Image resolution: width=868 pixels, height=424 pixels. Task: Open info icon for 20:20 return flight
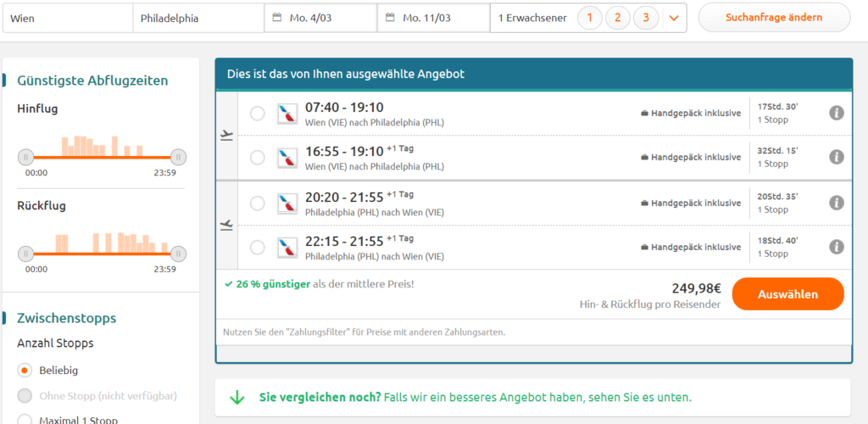pos(836,203)
